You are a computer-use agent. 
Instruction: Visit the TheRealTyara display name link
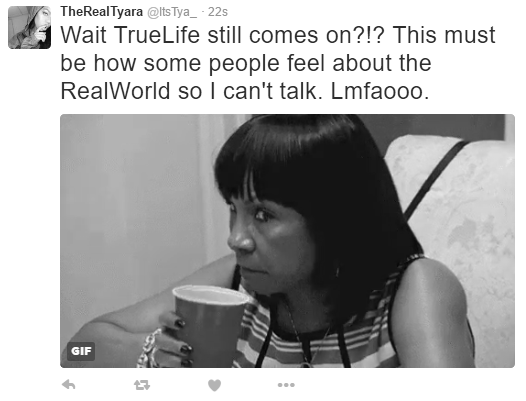coord(102,12)
